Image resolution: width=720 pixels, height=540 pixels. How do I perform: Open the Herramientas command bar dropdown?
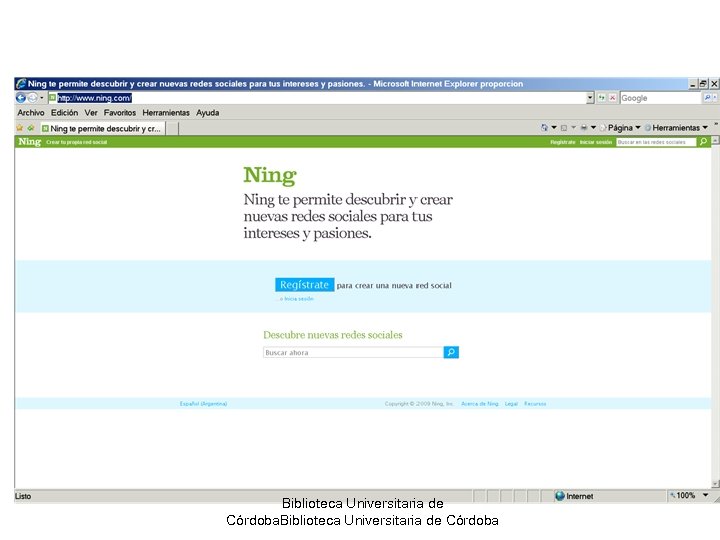tap(676, 128)
